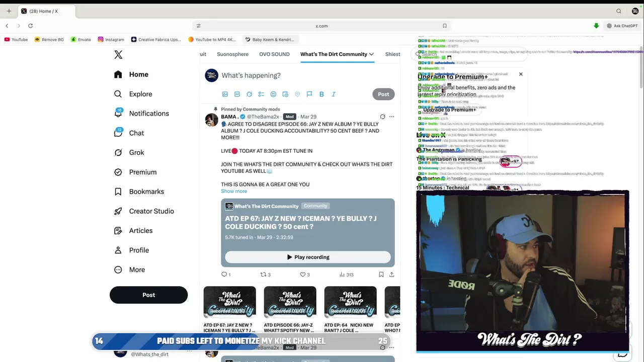The height and width of the screenshot is (362, 644).
Task: Open the YouTube bookmark
Action: (16, 39)
